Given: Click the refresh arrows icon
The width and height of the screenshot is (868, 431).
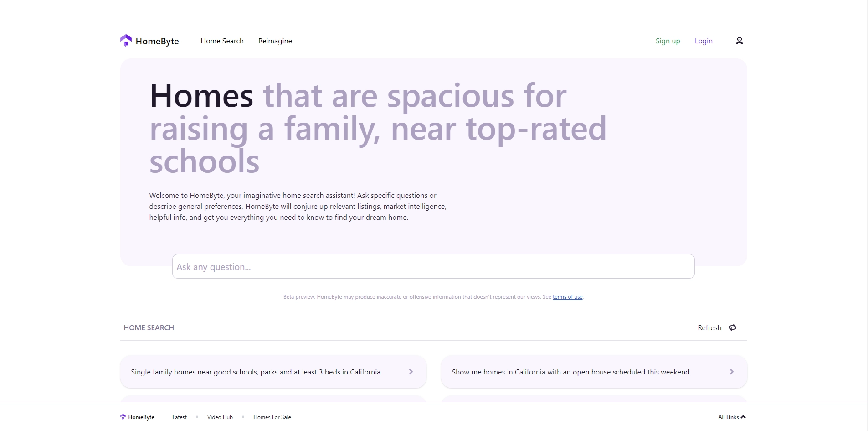Looking at the screenshot, I should [x=733, y=327].
